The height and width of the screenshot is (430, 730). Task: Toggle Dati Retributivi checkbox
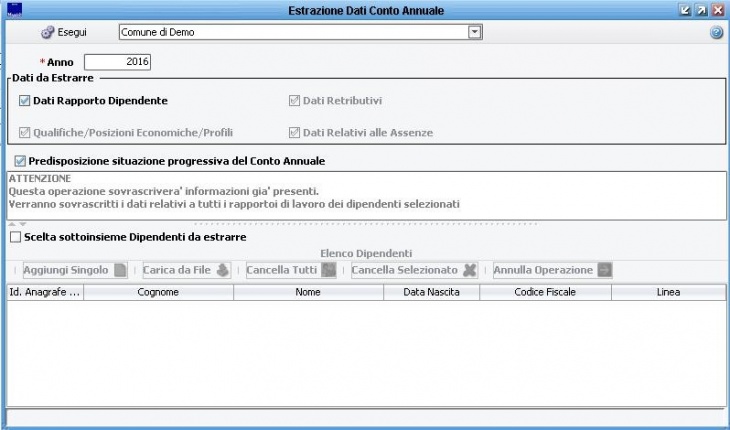(x=294, y=101)
